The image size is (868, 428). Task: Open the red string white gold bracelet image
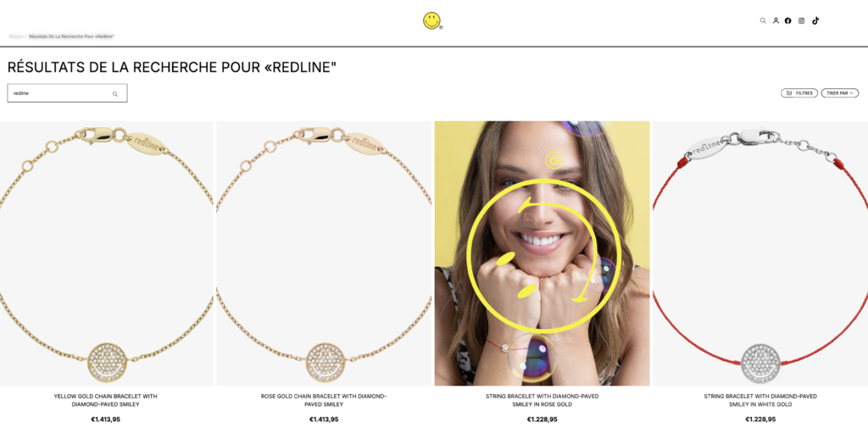760,253
